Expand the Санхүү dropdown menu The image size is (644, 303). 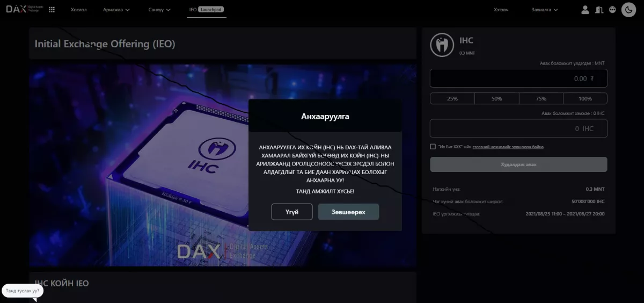159,10
